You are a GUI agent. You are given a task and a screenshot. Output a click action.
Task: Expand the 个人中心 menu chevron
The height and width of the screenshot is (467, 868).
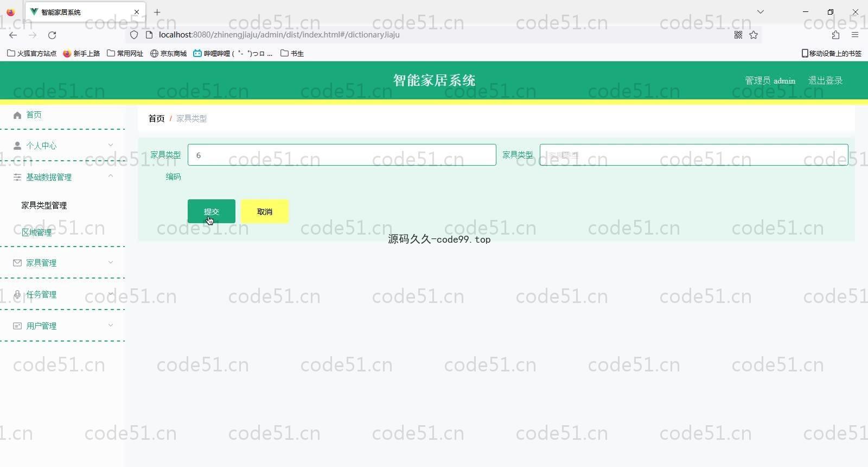[x=111, y=145]
